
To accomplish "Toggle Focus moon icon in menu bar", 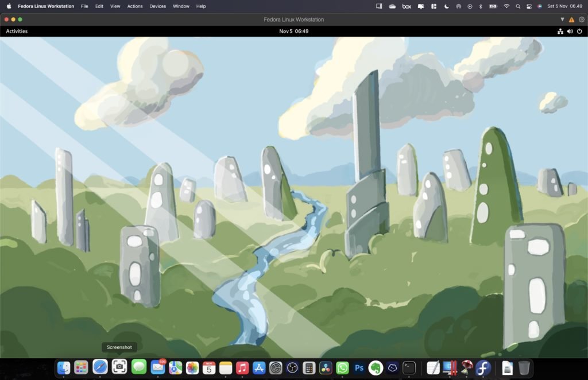I will (x=446, y=6).
